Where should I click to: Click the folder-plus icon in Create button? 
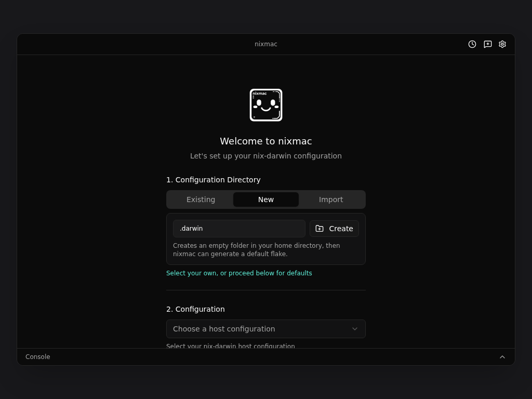(320, 229)
